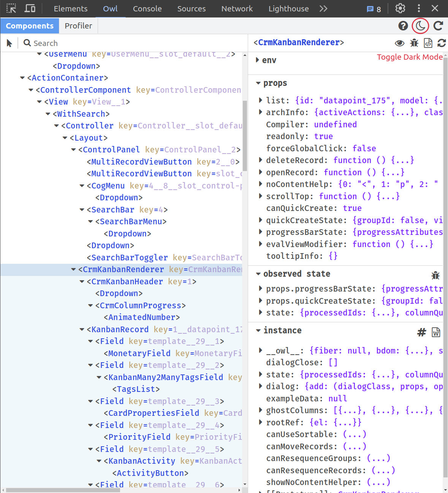Select the PriorityField component
Screen dimensions: 448x493
tap(139, 437)
